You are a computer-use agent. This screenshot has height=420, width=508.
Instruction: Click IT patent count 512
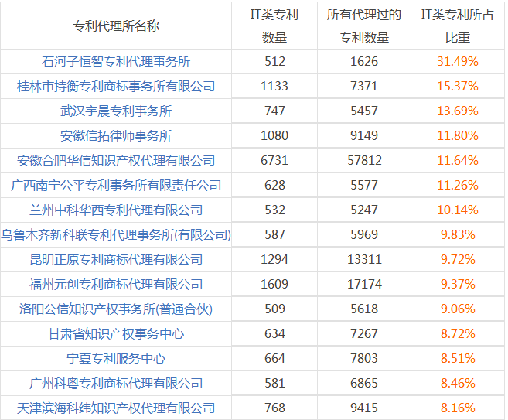click(x=274, y=62)
